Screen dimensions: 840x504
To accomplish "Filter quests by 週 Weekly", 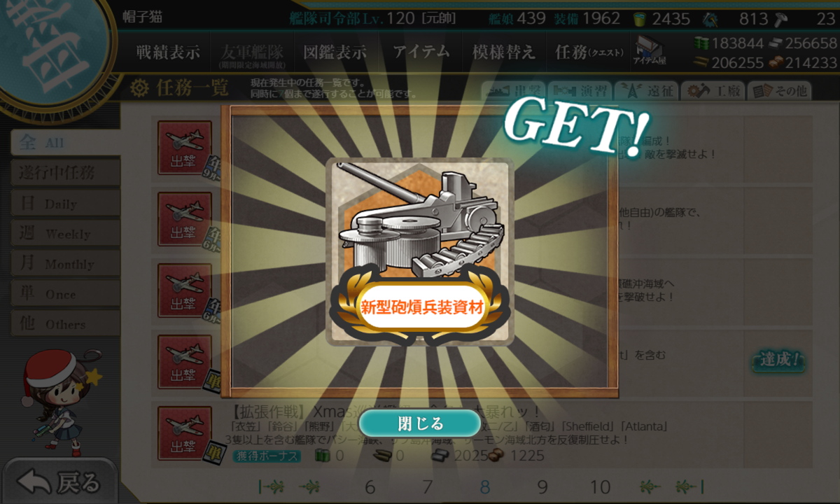I will (x=65, y=233).
